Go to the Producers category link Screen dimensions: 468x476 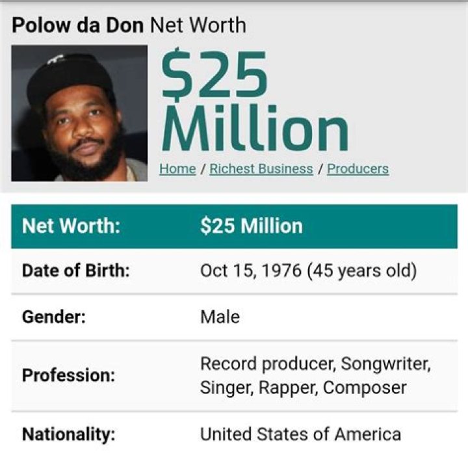(357, 168)
